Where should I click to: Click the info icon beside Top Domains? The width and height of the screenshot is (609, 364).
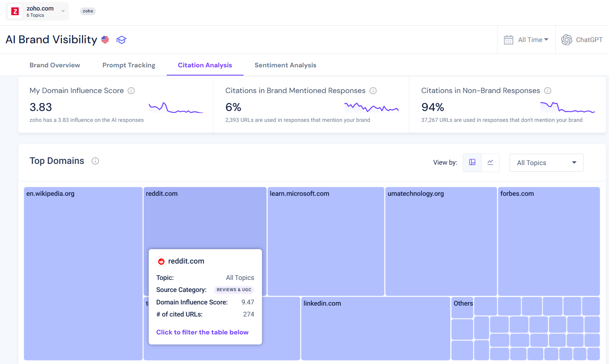pos(95,161)
